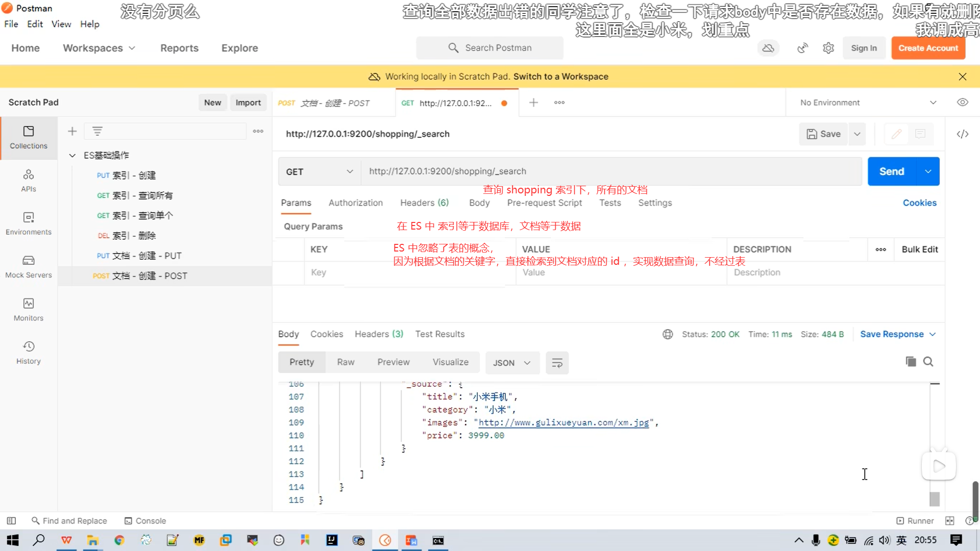Open the Monitors sidebar section

click(x=29, y=310)
